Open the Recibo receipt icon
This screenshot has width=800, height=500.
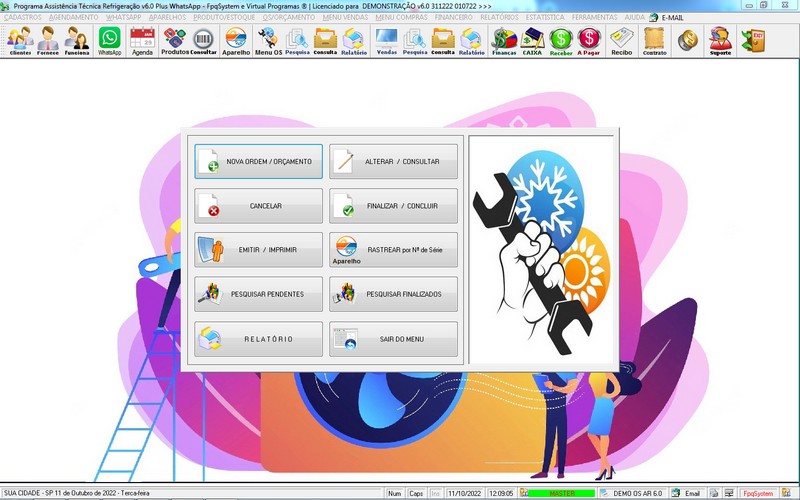tap(621, 41)
